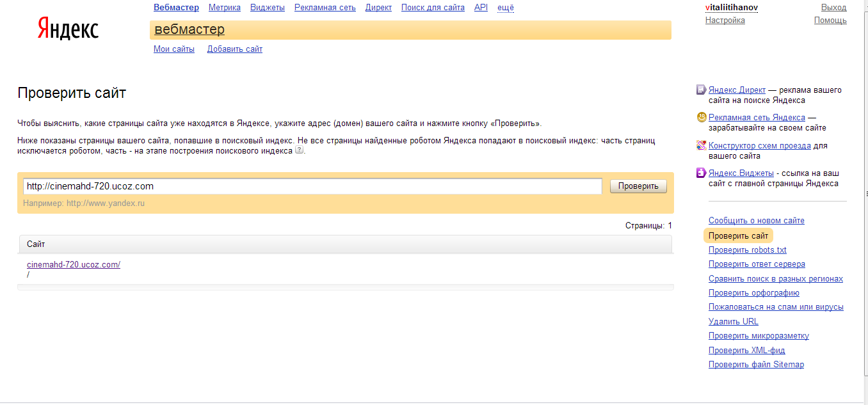Click the Проверить сайт page heading
The height and width of the screenshot is (405, 868).
click(72, 93)
